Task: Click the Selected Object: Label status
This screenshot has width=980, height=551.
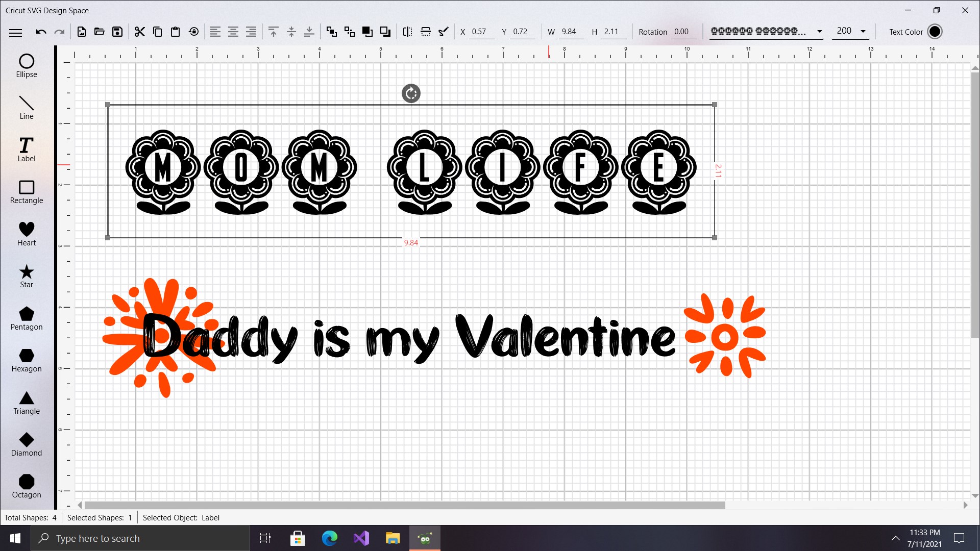Action: point(181,517)
